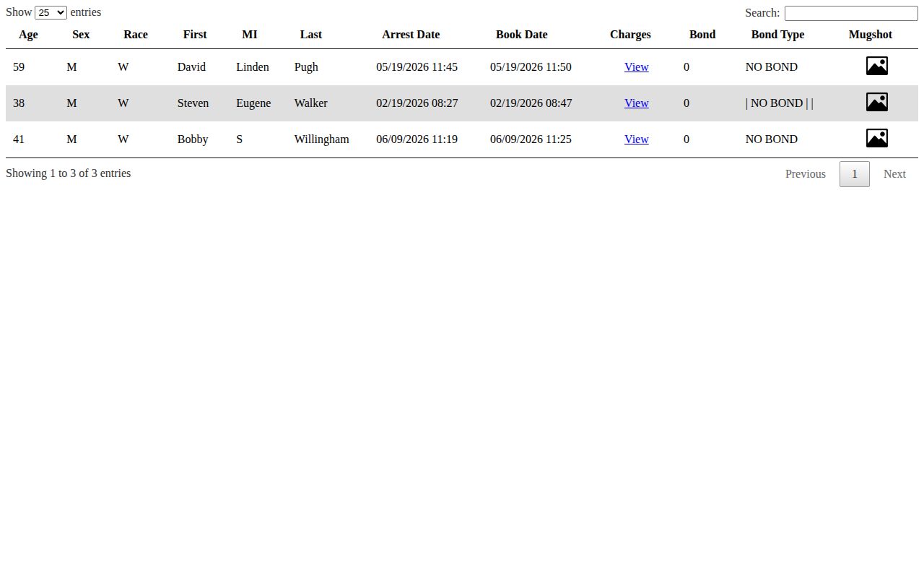
Task: Go to the Next page
Action: click(x=894, y=174)
